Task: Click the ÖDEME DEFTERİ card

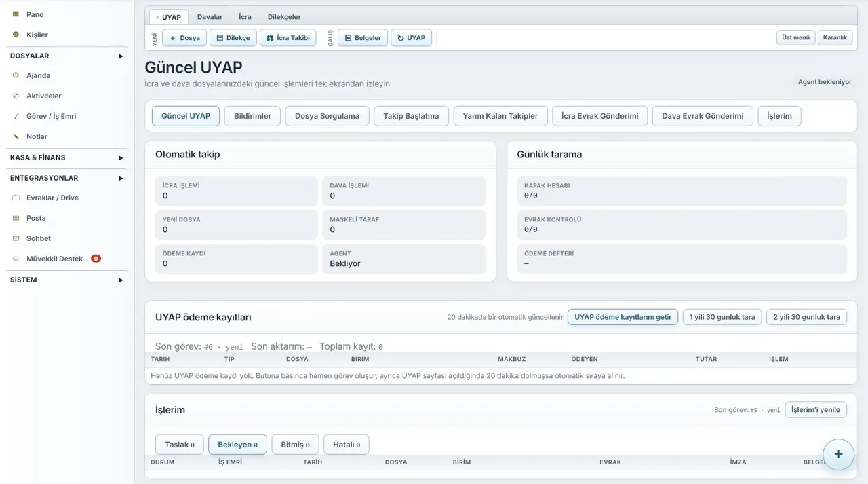Action: click(682, 259)
